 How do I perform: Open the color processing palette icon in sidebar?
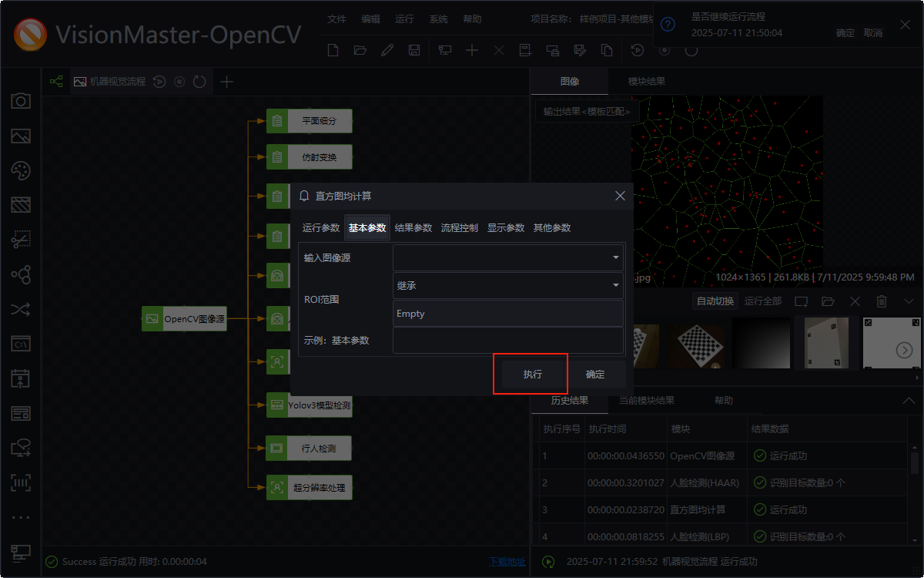coord(21,170)
